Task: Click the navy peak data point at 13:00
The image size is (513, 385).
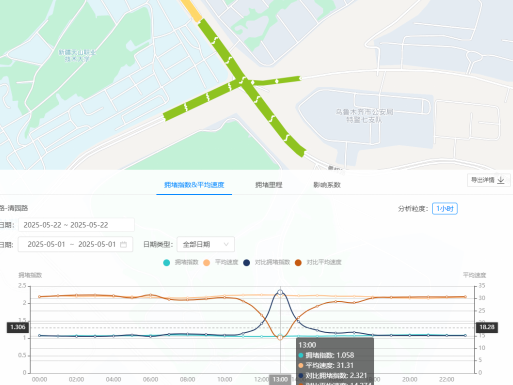Action: tap(280, 292)
